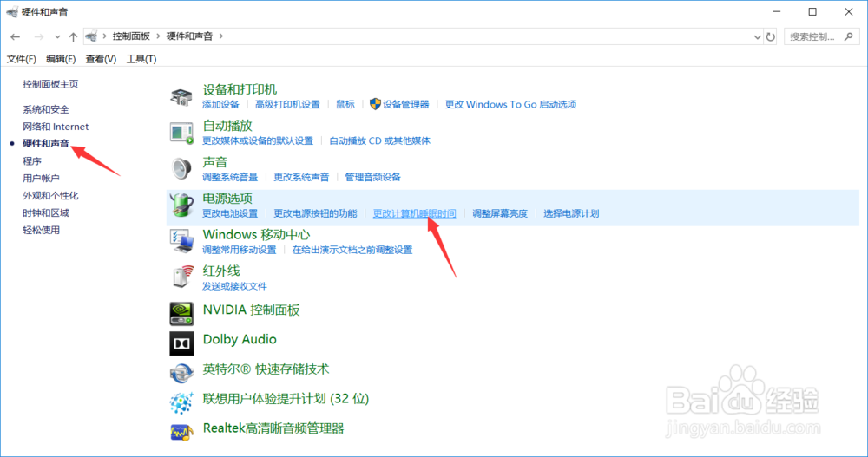Click the window title bar icon
Viewport: 868px width, 457px height.
12,11
